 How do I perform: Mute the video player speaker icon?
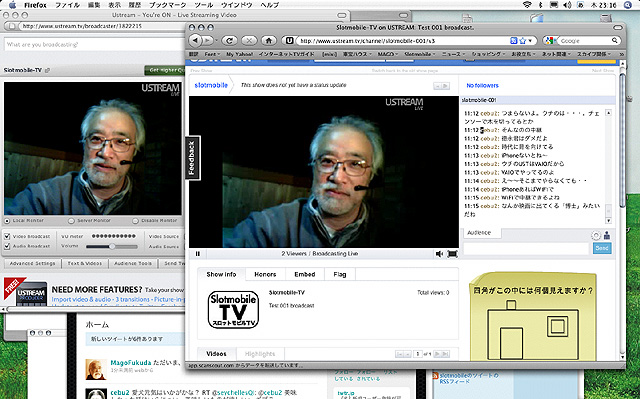point(439,254)
